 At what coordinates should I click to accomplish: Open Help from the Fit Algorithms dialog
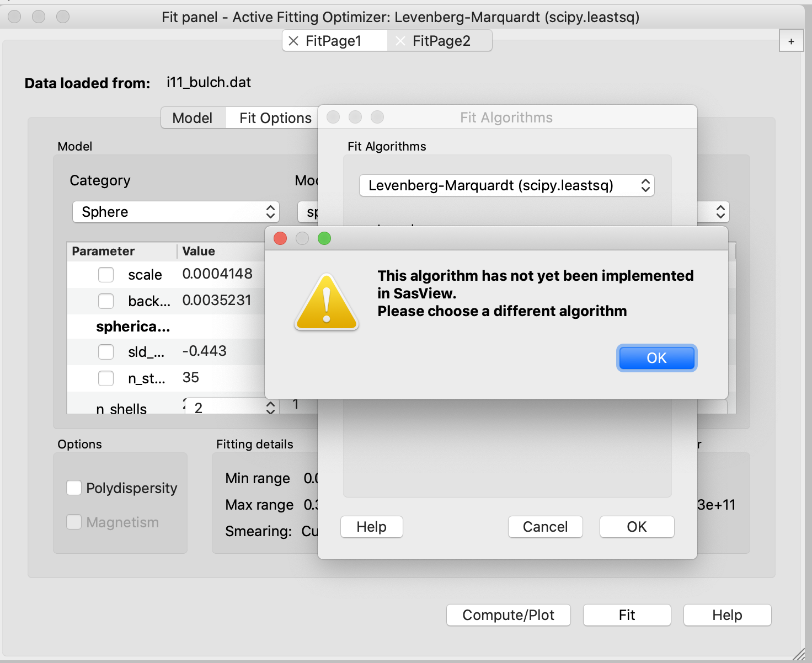point(371,527)
